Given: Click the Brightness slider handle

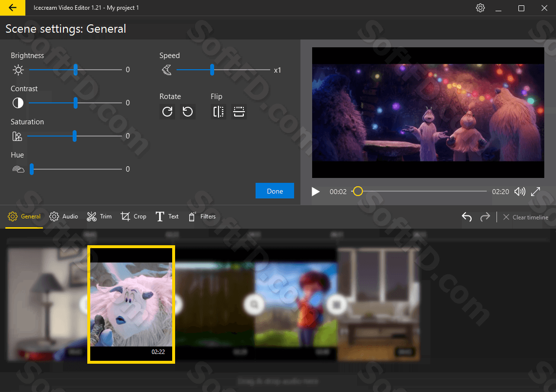Looking at the screenshot, I should point(76,70).
